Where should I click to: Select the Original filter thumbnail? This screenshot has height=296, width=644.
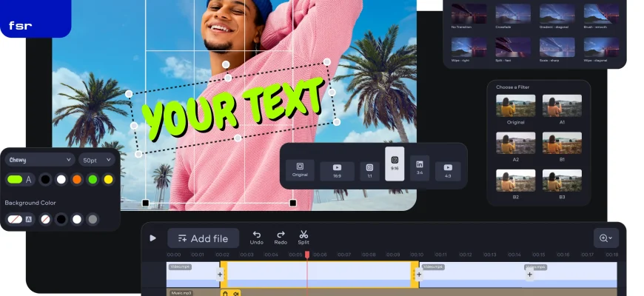pos(515,106)
